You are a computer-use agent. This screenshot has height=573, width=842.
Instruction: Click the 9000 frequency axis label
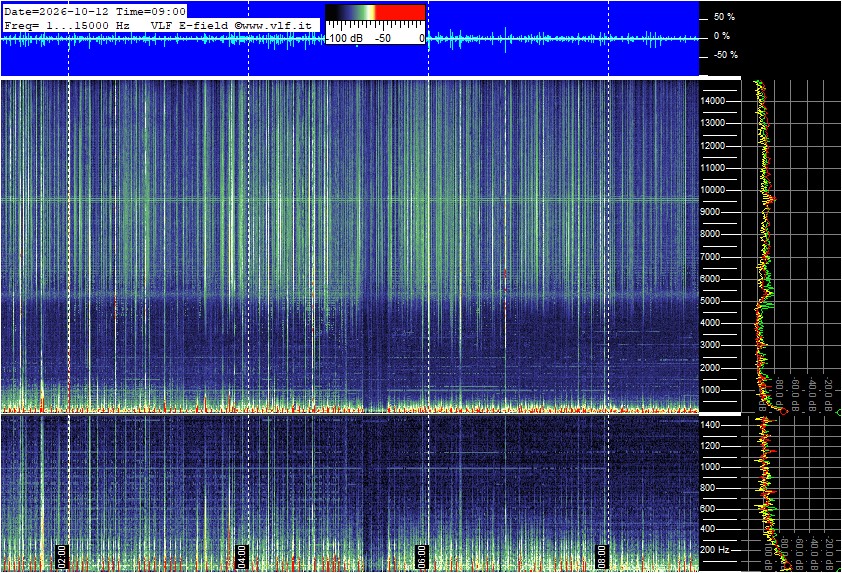(x=710, y=212)
